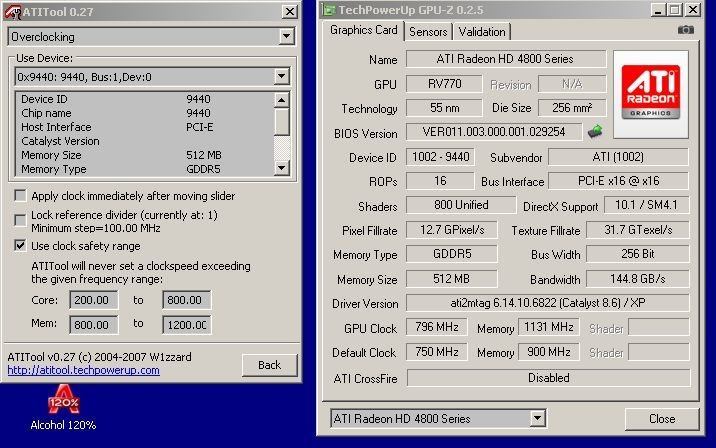Image resolution: width=716 pixels, height=448 pixels.
Task: Select the Graphics Card tab
Action: click(363, 30)
